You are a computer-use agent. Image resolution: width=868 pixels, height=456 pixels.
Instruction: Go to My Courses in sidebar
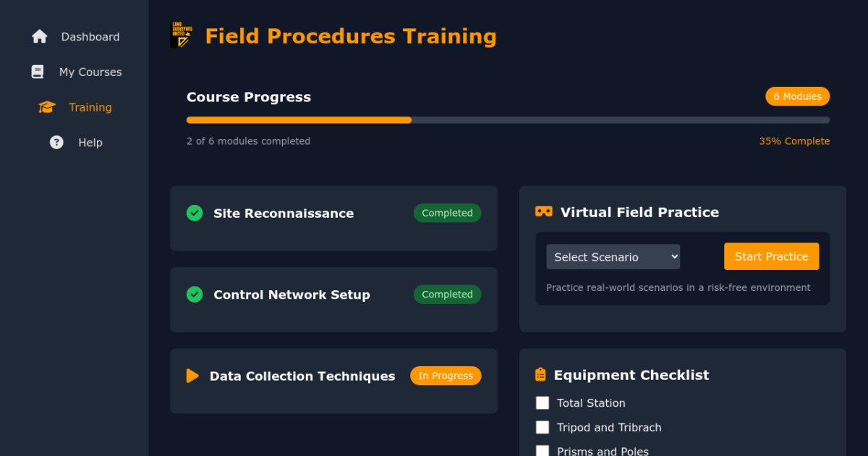90,72
